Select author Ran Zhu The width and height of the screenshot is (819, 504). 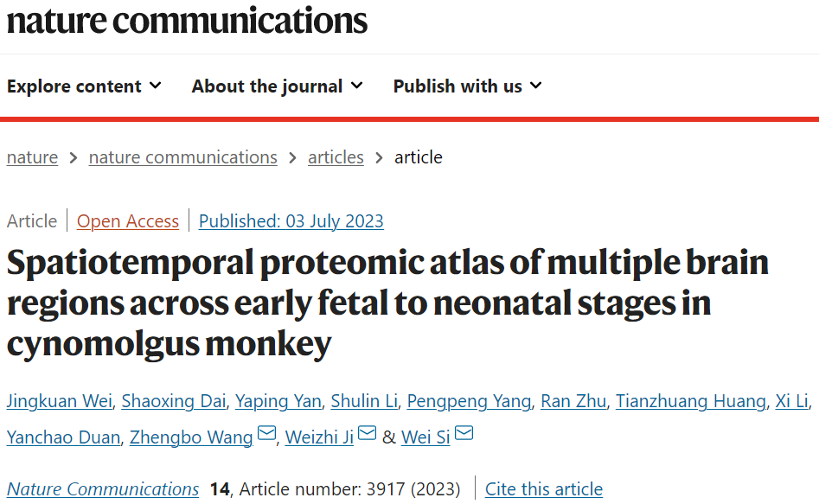coord(573,401)
